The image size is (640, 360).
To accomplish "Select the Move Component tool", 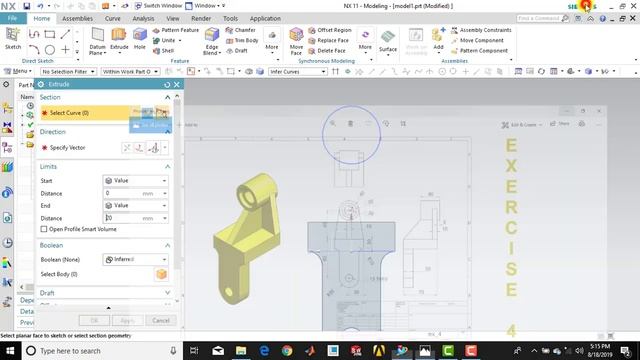I will pos(477,40).
